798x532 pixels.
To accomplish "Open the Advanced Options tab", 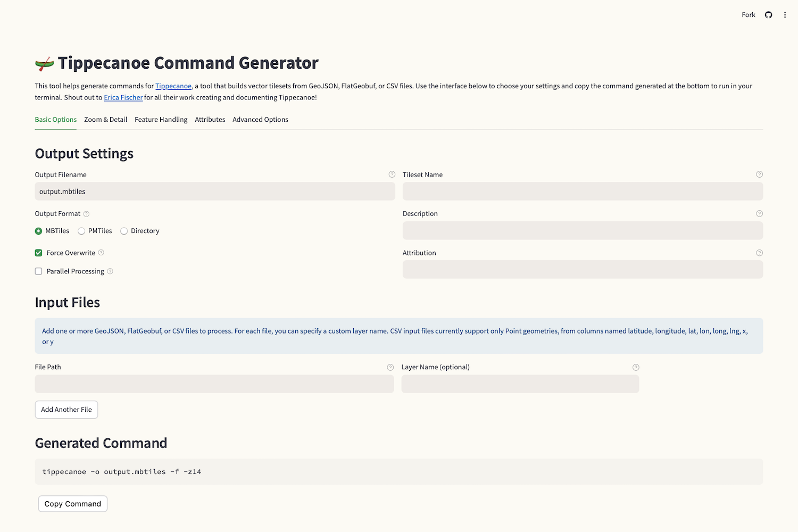I will click(x=260, y=120).
